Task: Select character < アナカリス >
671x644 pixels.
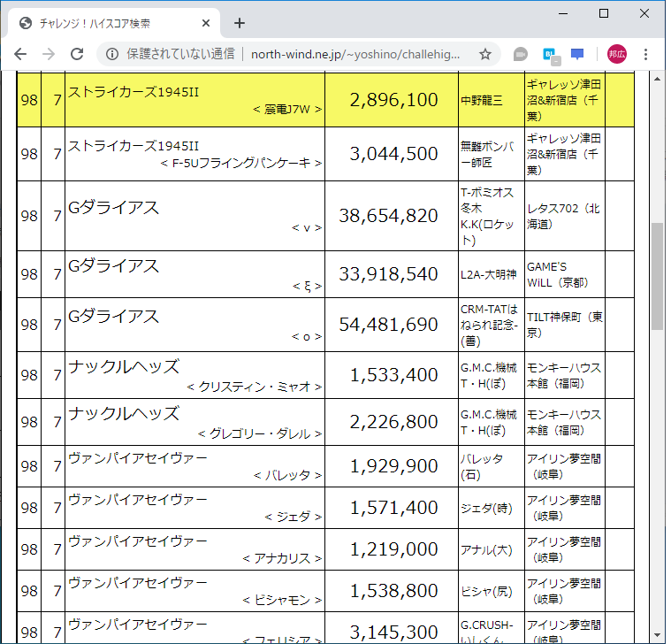Action: click(x=282, y=559)
